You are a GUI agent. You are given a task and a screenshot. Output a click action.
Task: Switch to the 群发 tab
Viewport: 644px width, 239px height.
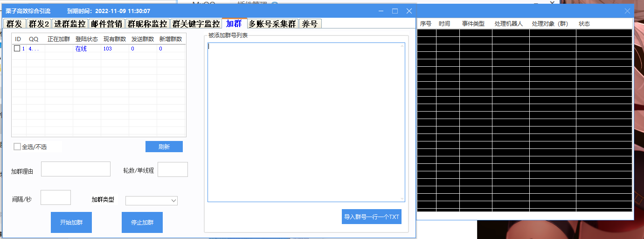[14, 24]
